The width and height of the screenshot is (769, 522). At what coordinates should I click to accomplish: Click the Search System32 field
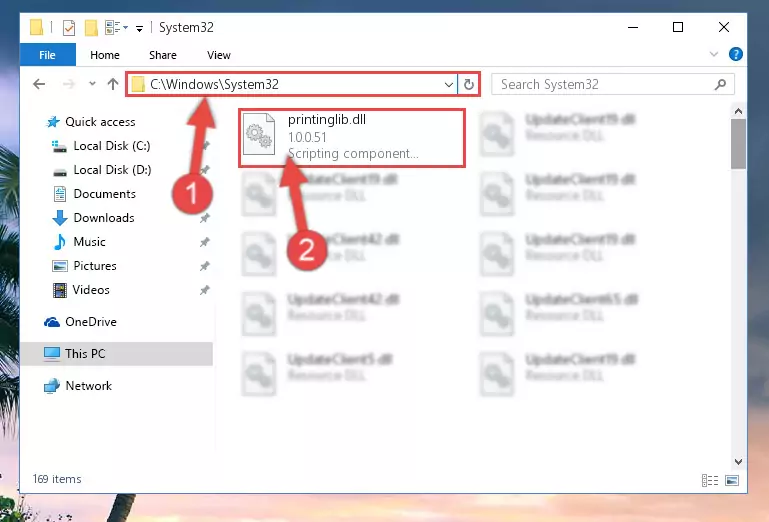pos(613,84)
